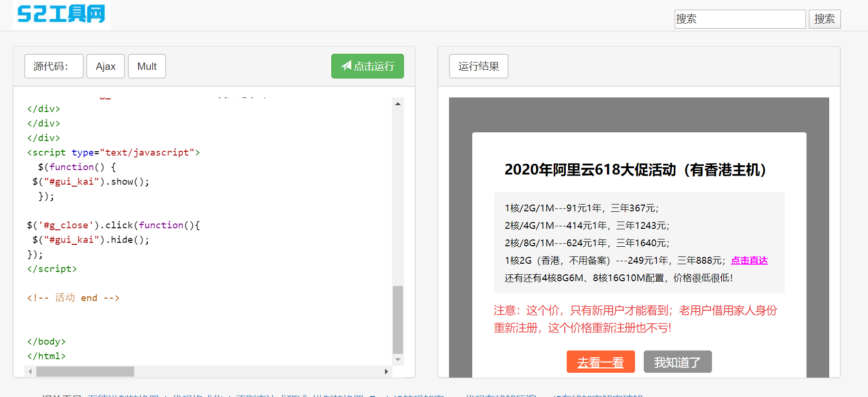The width and height of the screenshot is (868, 397).
Task: Click the popup title about 阿里云618大促活动
Action: pyautogui.click(x=635, y=170)
